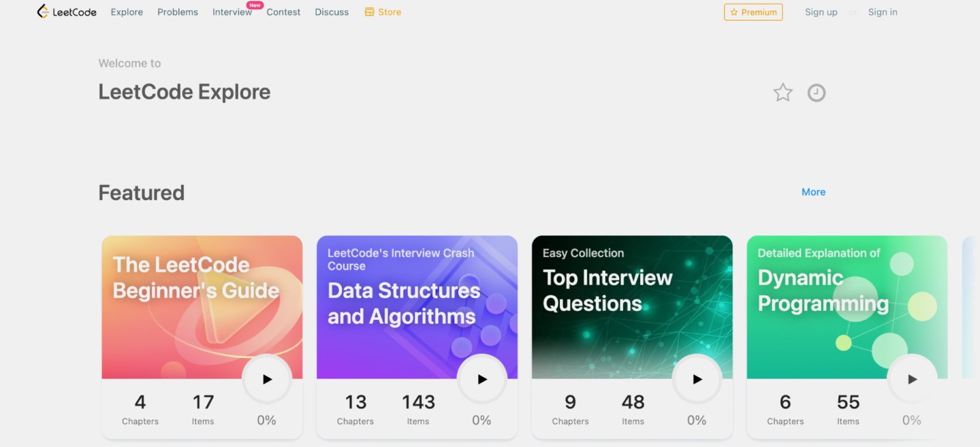Open the Store link text

pyautogui.click(x=389, y=12)
